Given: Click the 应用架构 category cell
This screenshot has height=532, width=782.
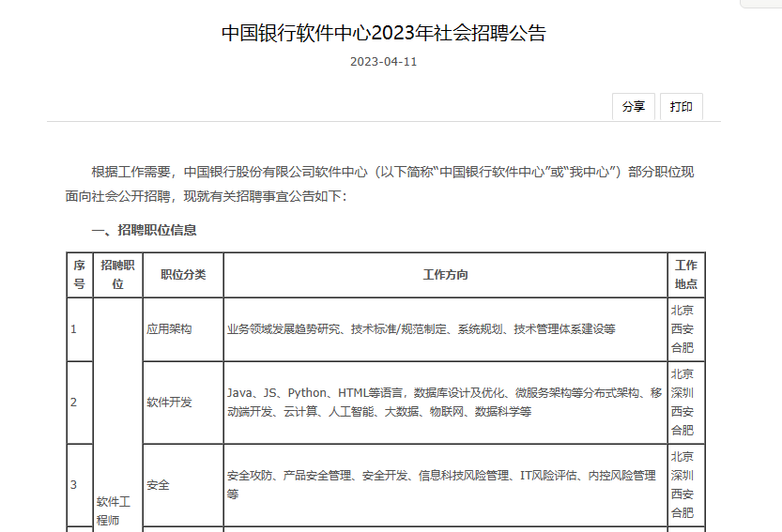Looking at the screenshot, I should [x=183, y=329].
